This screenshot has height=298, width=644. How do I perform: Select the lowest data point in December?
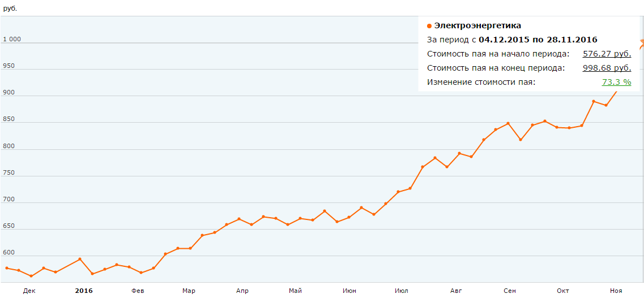pos(31,276)
